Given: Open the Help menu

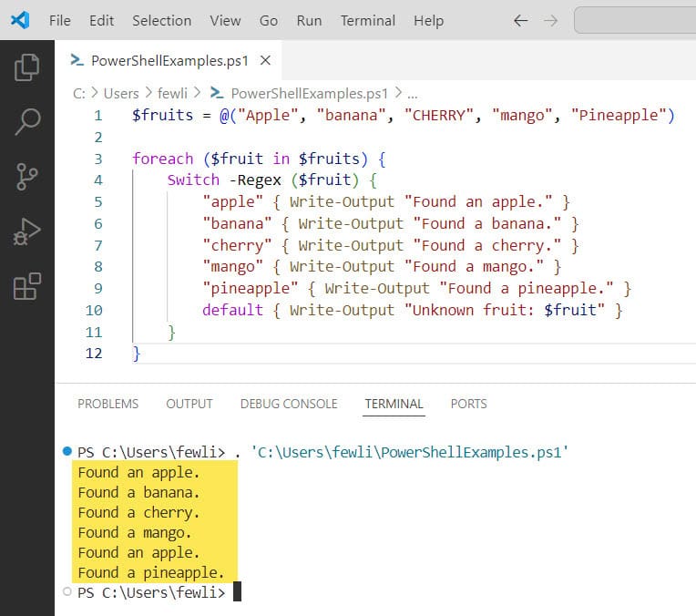Looking at the screenshot, I should pos(428,20).
